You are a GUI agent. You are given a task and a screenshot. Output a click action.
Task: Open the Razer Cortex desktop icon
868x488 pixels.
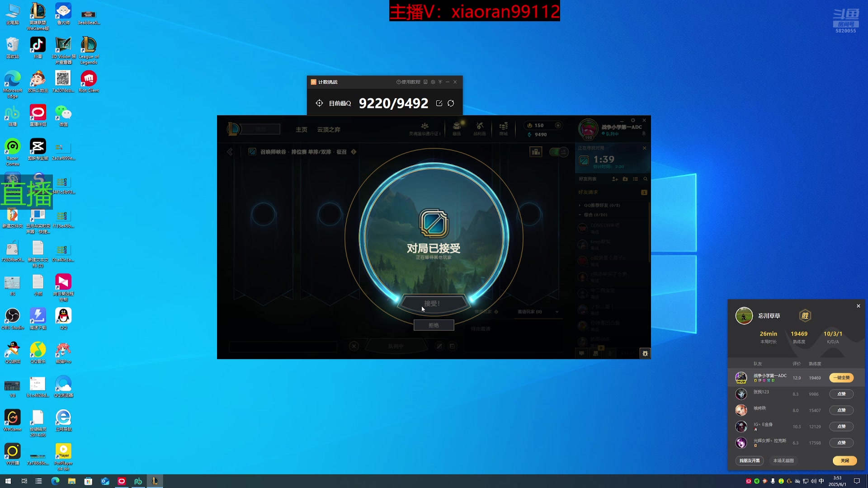[13, 152]
